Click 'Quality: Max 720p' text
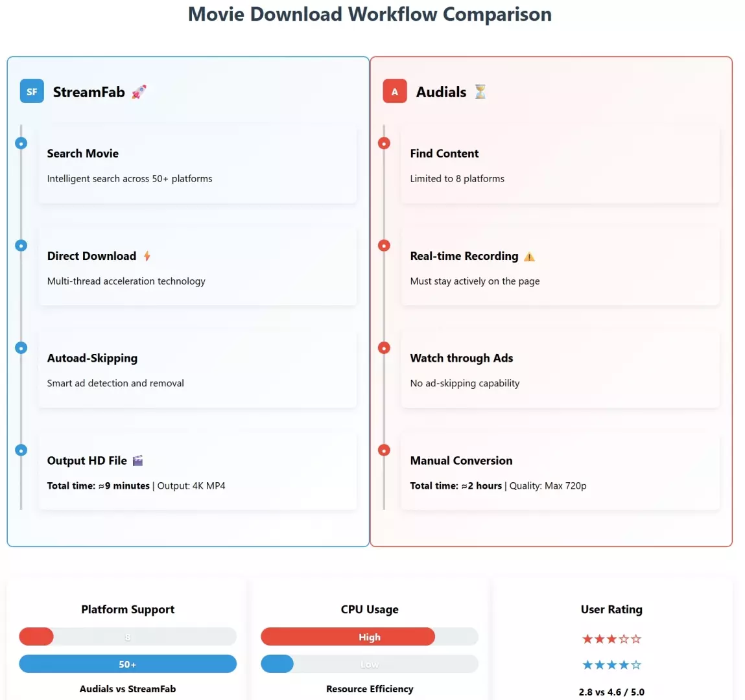 coord(548,486)
